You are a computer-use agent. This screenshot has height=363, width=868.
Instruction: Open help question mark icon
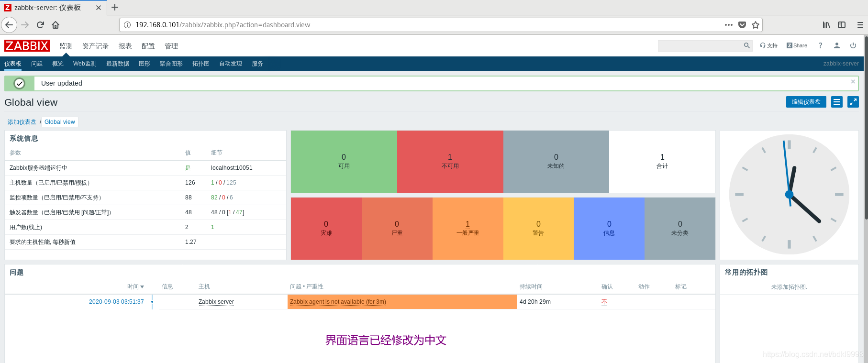point(821,45)
